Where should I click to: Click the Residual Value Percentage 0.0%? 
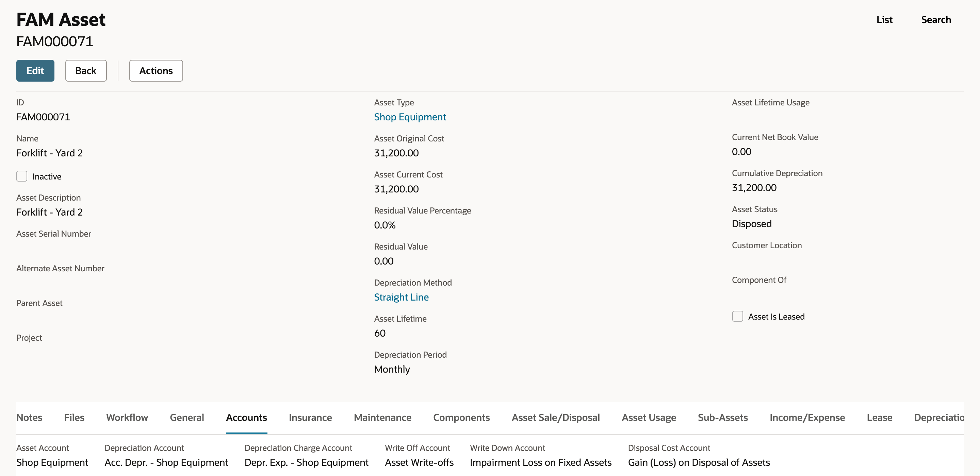385,225
